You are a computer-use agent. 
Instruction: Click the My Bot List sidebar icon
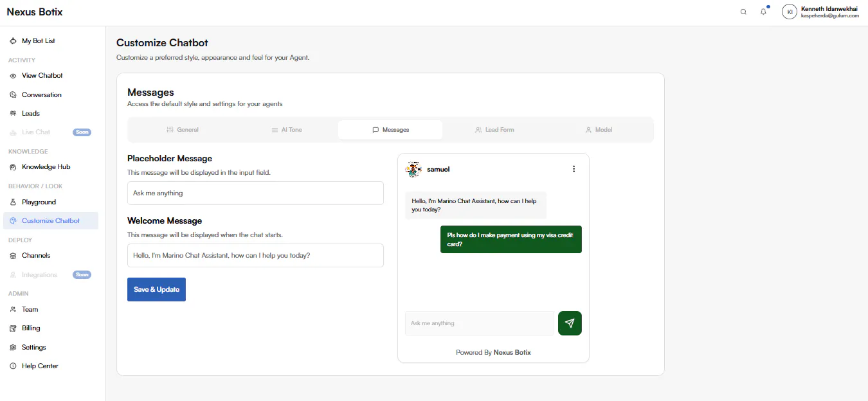pyautogui.click(x=14, y=41)
